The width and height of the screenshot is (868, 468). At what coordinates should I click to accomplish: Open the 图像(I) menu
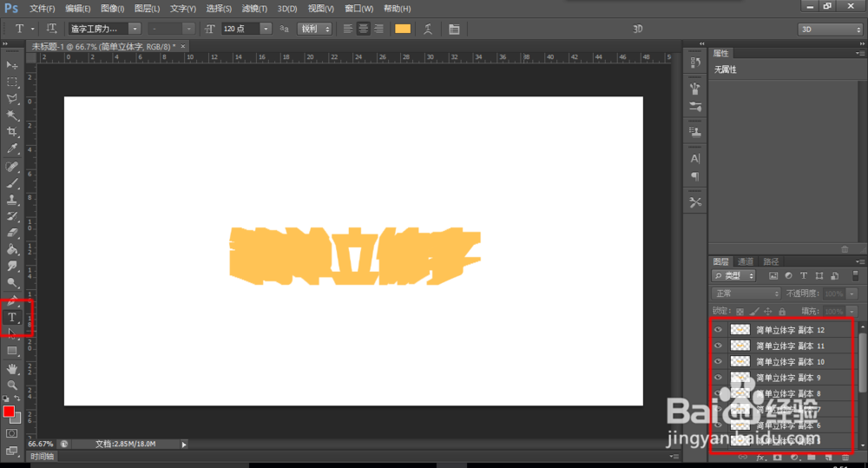[112, 9]
